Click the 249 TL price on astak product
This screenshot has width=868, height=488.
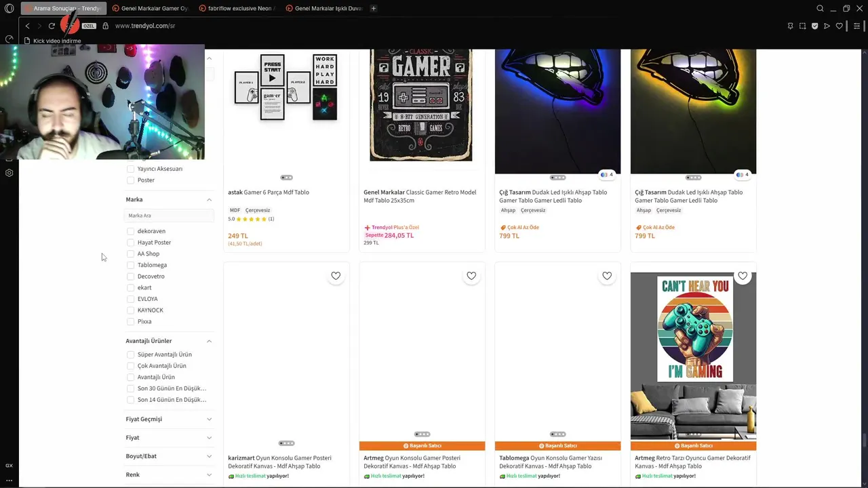[x=238, y=236]
